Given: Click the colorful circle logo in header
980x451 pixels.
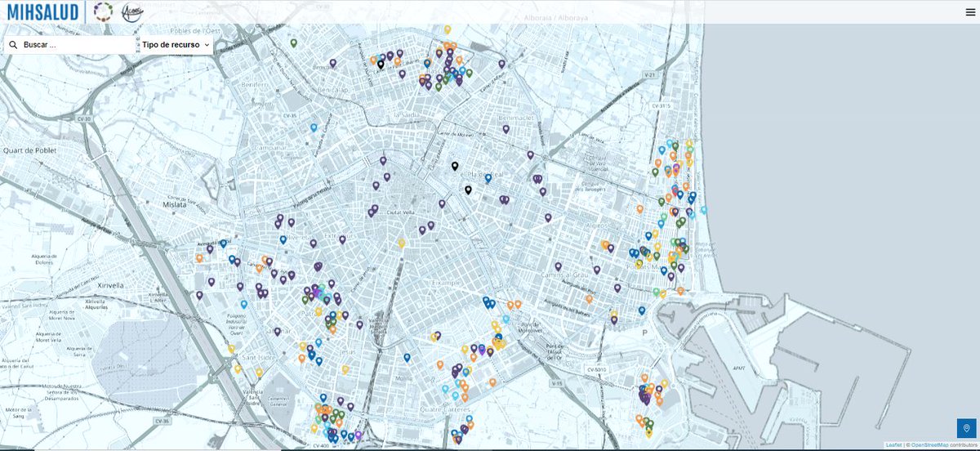Looking at the screenshot, I should tap(105, 11).
